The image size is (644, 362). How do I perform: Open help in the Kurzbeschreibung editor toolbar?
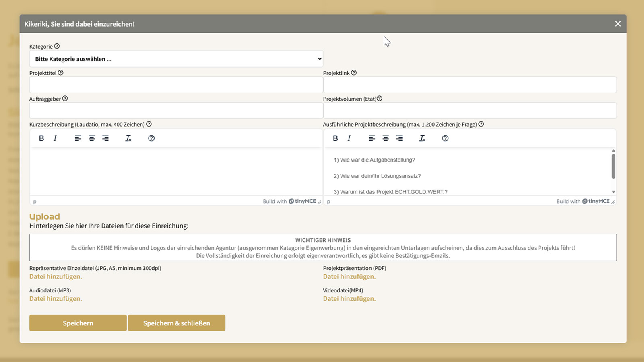click(151, 138)
